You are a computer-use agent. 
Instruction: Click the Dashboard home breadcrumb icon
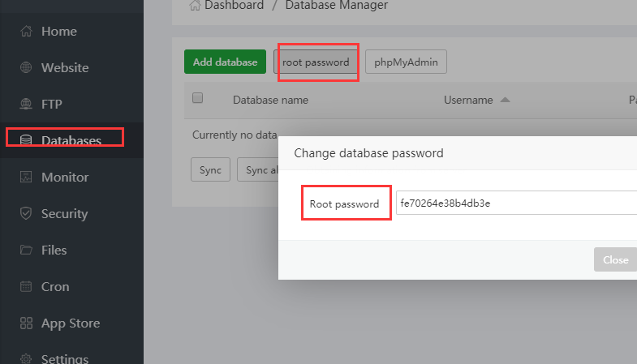coord(195,6)
